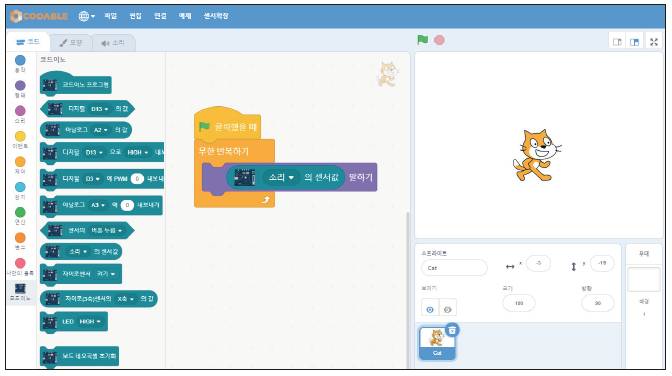The height and width of the screenshot is (376, 672).
Task: Click the PWM value field showing 0
Action: pyautogui.click(x=137, y=178)
